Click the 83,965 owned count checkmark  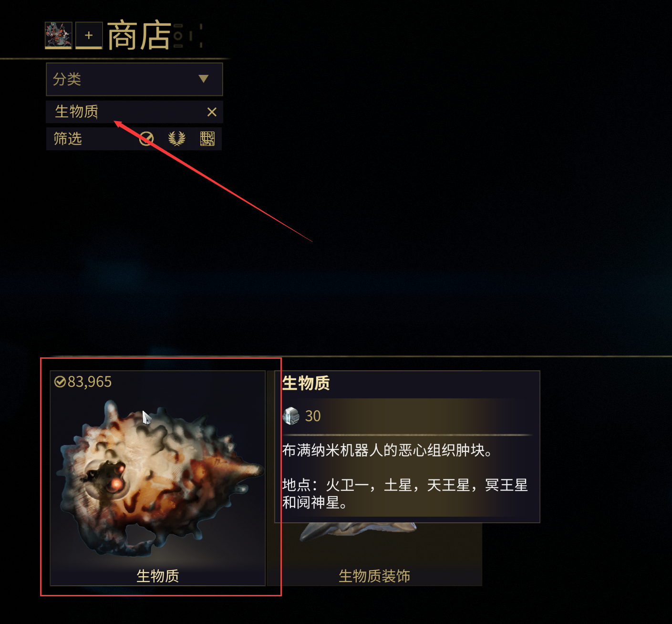(60, 382)
